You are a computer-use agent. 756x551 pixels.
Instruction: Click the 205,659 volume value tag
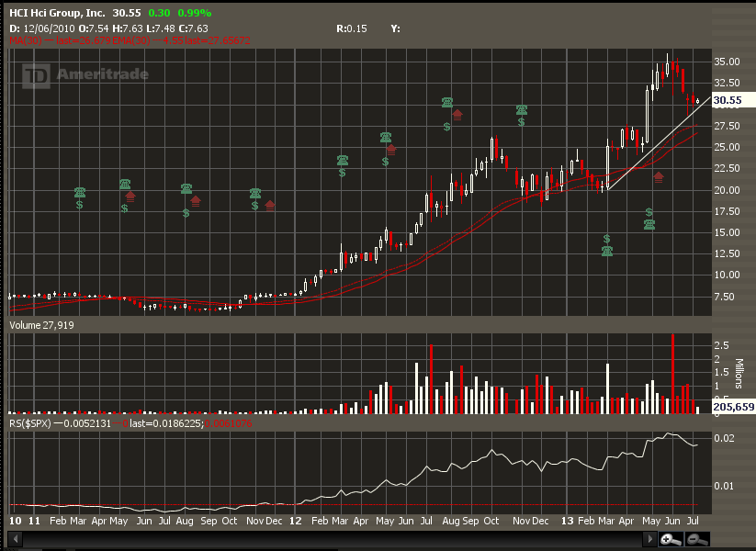(732, 406)
